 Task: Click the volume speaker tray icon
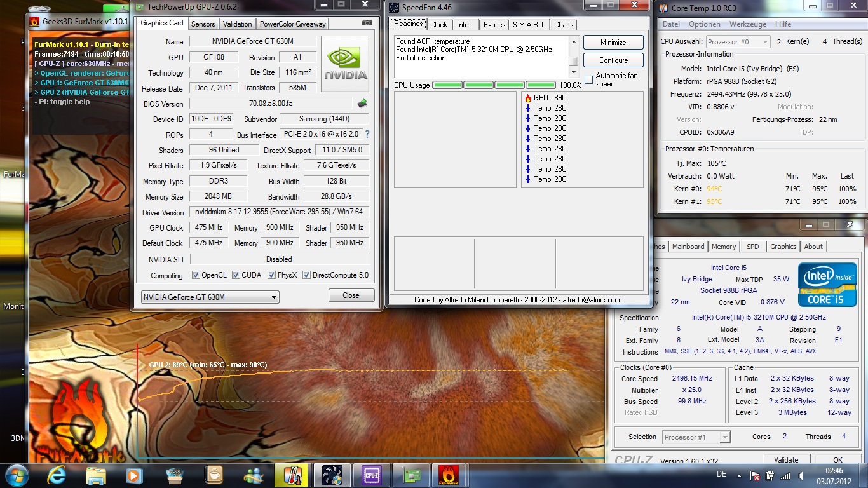coord(801,476)
